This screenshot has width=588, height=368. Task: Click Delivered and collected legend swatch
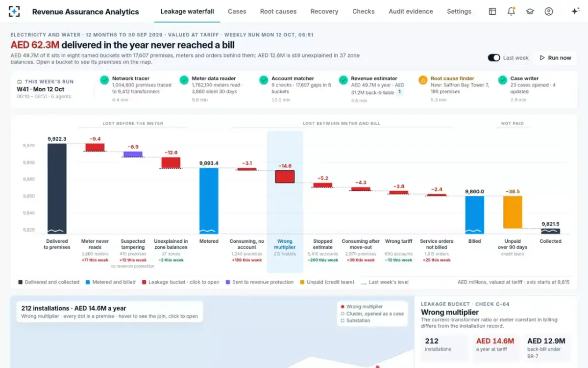click(20, 282)
